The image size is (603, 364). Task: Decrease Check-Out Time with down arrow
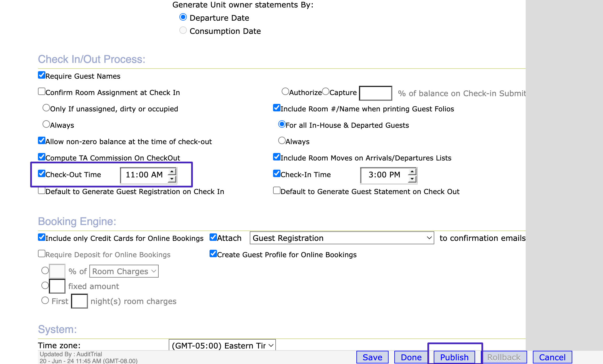(x=172, y=179)
